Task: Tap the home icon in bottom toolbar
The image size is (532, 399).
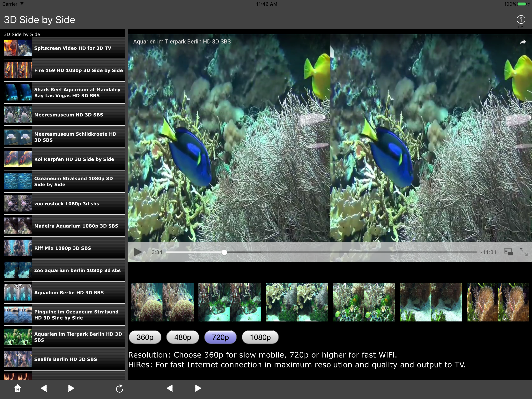Action: click(x=18, y=388)
